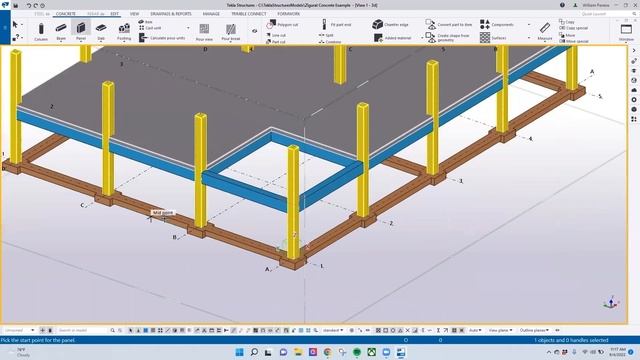Viewport: 640px width, 360px height.
Task: Open the Outline planes dropdown
Action: (x=534, y=330)
